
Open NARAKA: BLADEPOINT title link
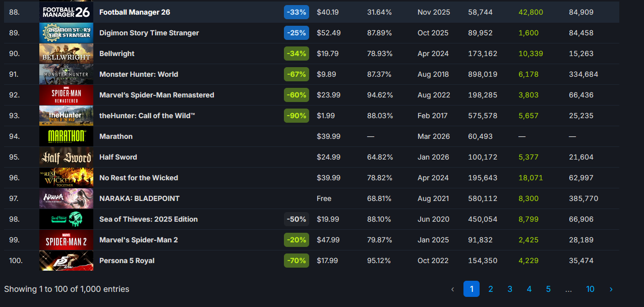point(140,198)
